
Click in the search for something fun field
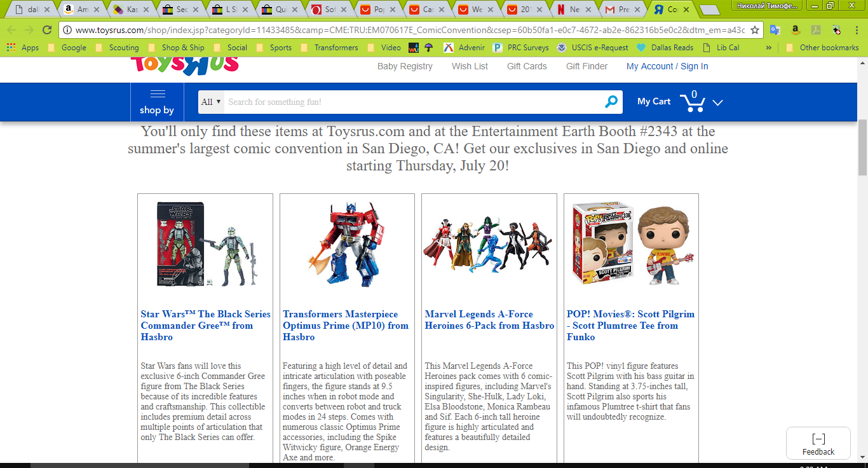click(x=413, y=102)
